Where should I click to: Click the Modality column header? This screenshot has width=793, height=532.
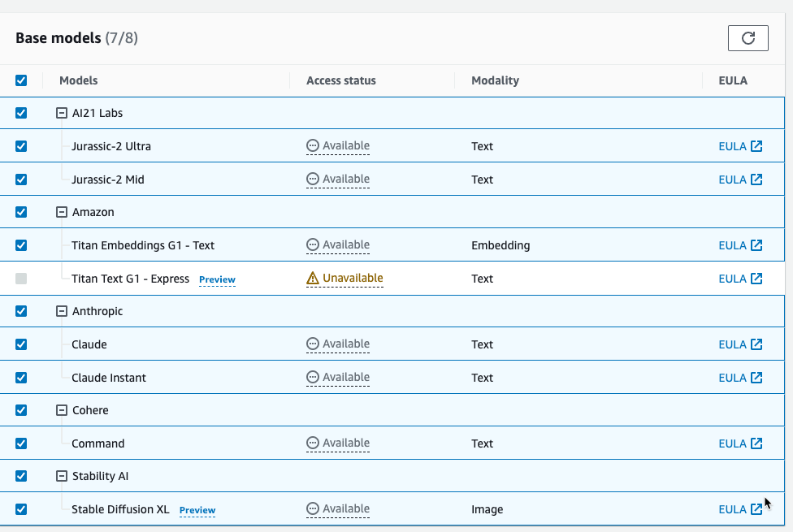click(x=495, y=80)
